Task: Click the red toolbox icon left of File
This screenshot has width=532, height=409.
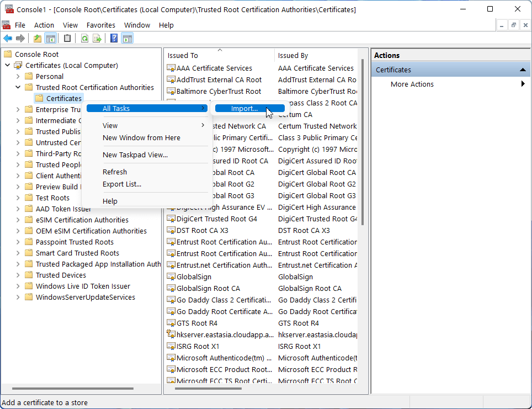Action: pyautogui.click(x=6, y=25)
